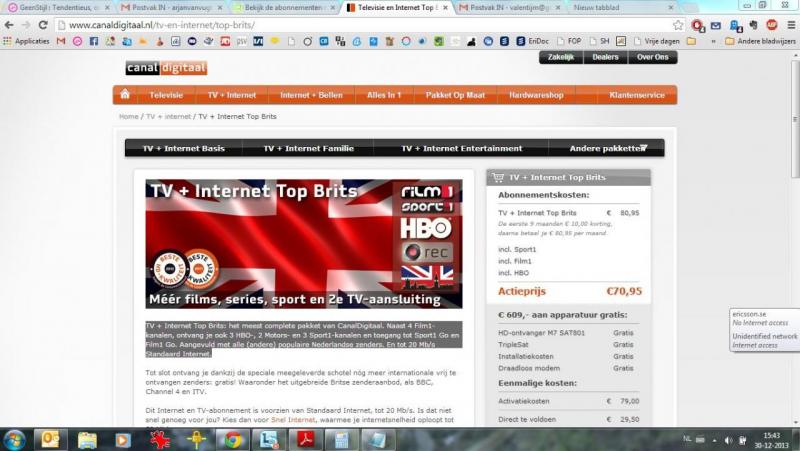The width and height of the screenshot is (800, 451).
Task: Select the TV + Internet Familie package tab
Action: point(308,148)
